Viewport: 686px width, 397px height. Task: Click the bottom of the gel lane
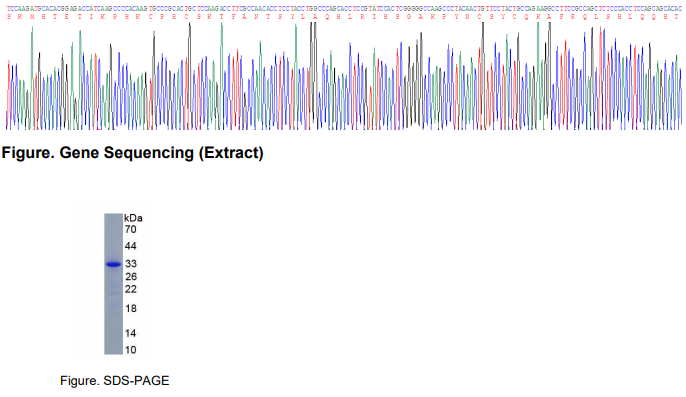click(113, 350)
